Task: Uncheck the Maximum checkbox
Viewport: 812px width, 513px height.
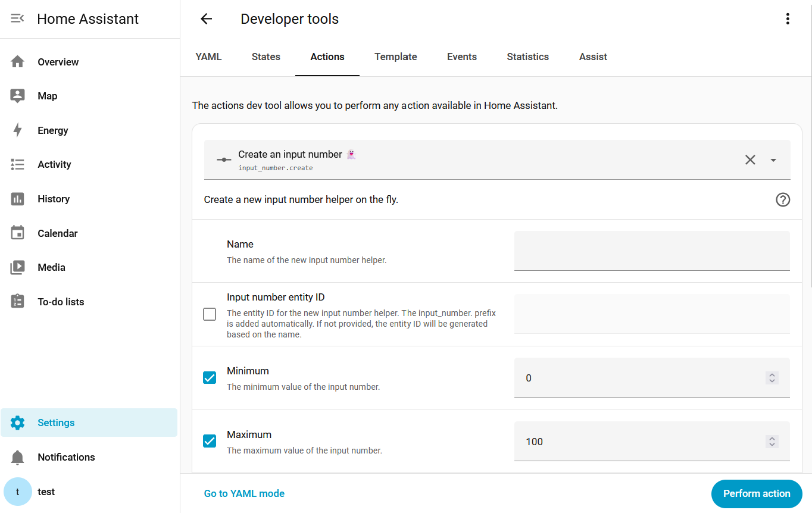Action: click(x=210, y=441)
